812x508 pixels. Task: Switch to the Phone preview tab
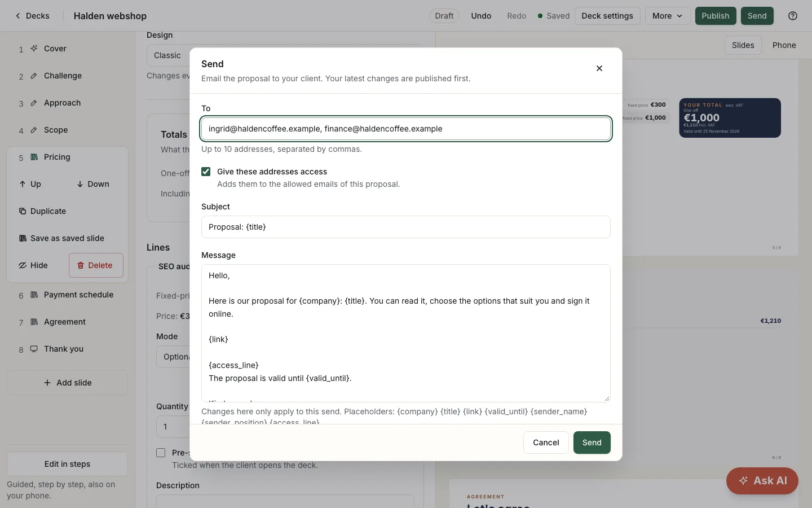784,45
